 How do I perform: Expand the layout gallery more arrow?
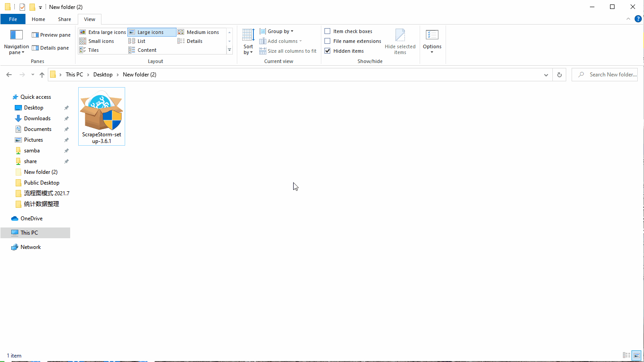(x=230, y=50)
